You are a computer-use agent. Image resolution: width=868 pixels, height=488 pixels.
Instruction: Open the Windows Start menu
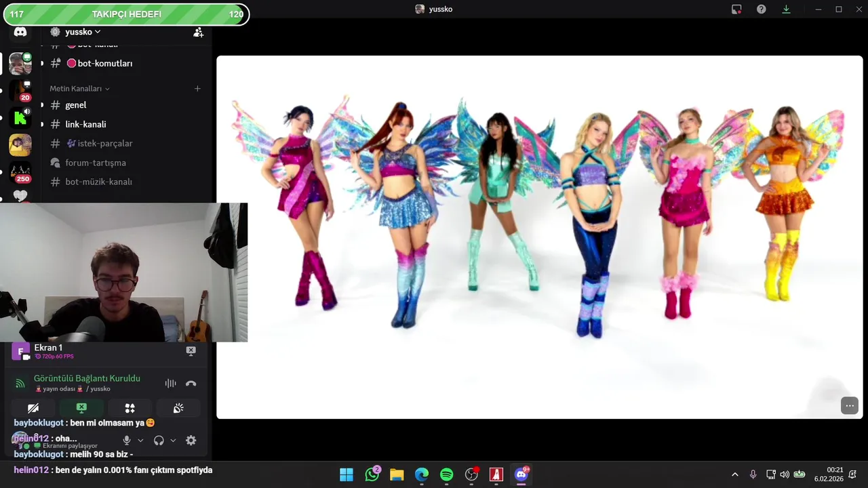[347, 474]
